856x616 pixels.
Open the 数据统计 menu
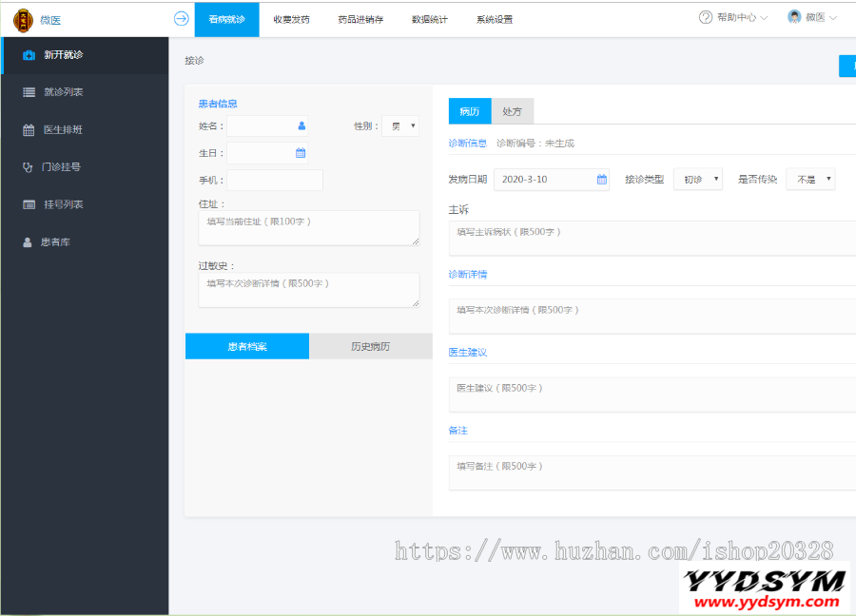coord(430,19)
